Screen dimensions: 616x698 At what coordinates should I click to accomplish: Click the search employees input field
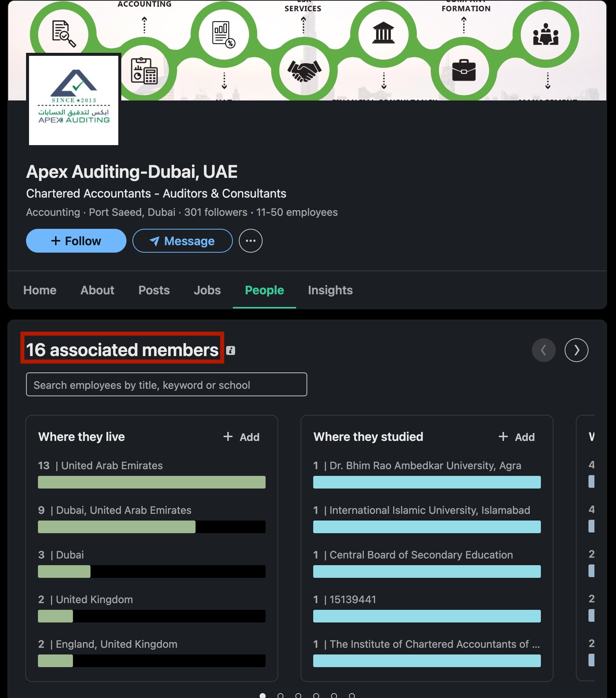pos(166,384)
